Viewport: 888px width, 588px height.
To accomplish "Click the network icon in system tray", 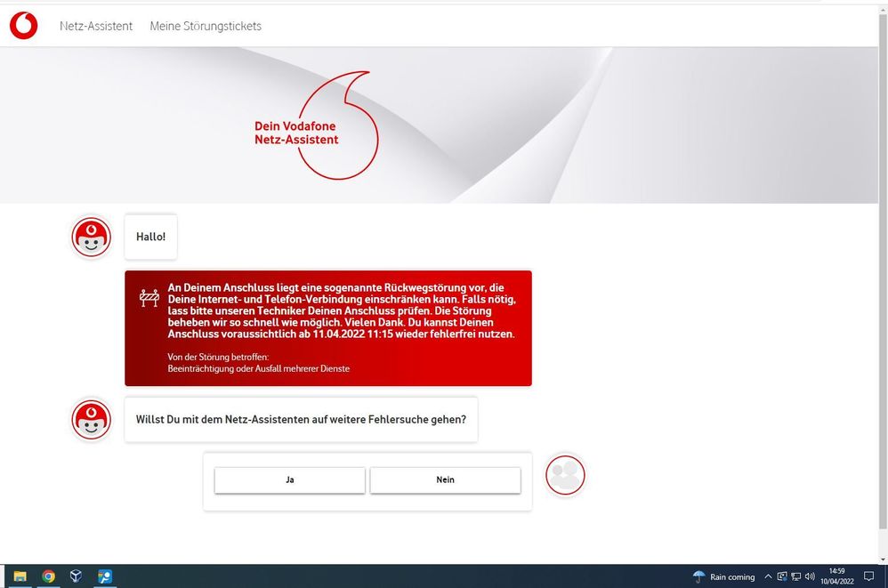I will point(796,576).
